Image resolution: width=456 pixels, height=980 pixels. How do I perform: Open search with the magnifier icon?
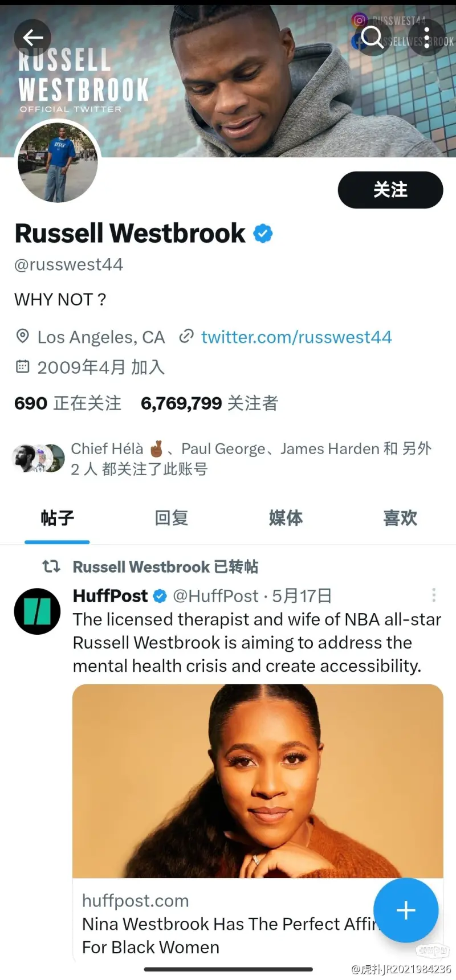(372, 38)
